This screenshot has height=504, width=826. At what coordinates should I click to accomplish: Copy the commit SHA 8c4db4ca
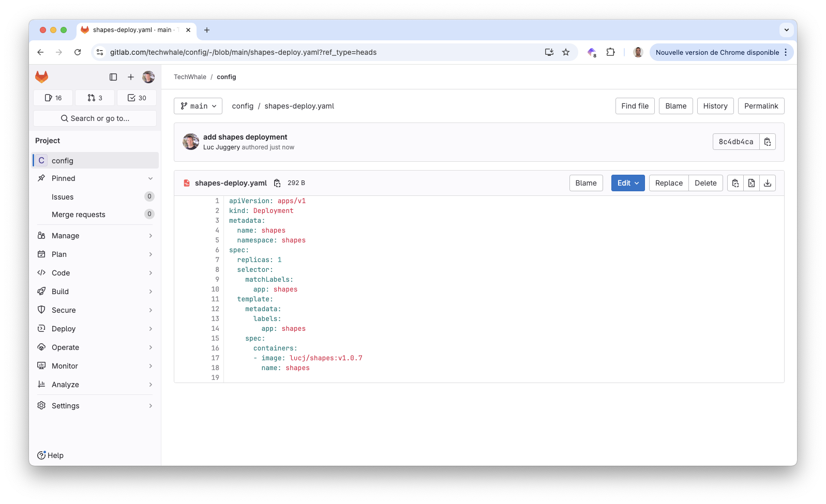coord(768,142)
